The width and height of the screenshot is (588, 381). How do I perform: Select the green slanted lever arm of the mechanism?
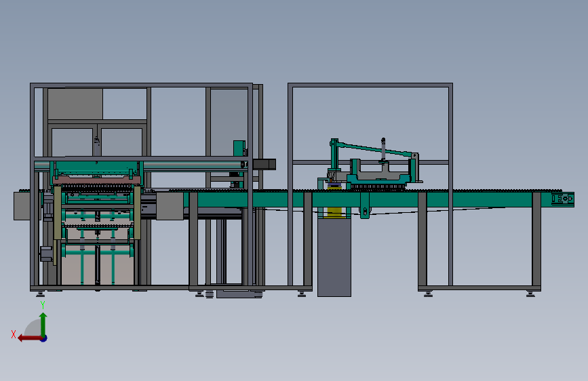[x=375, y=149]
